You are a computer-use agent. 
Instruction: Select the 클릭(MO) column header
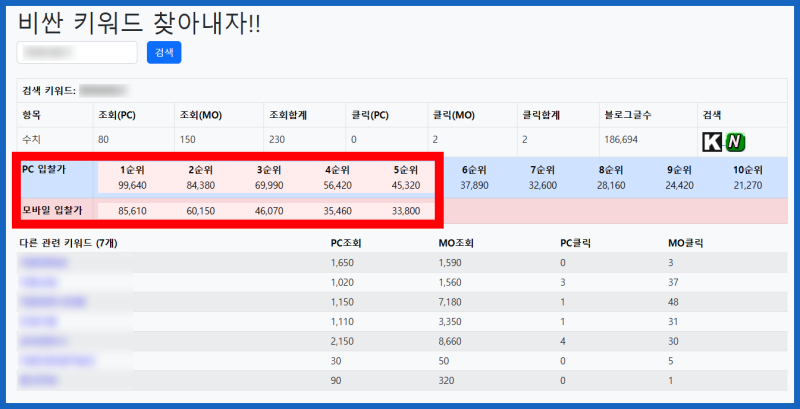(454, 115)
